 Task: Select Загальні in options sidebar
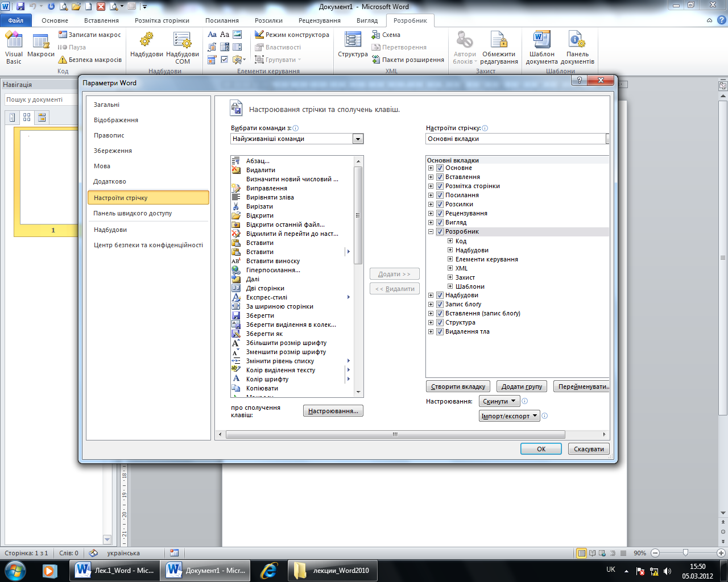click(x=148, y=105)
